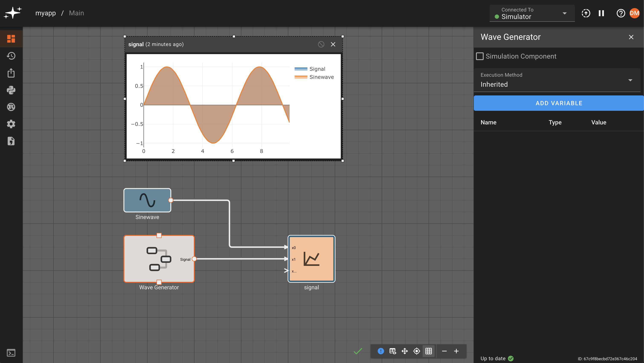Click the ADD VARIABLE button
The image size is (644, 363).
(x=558, y=103)
